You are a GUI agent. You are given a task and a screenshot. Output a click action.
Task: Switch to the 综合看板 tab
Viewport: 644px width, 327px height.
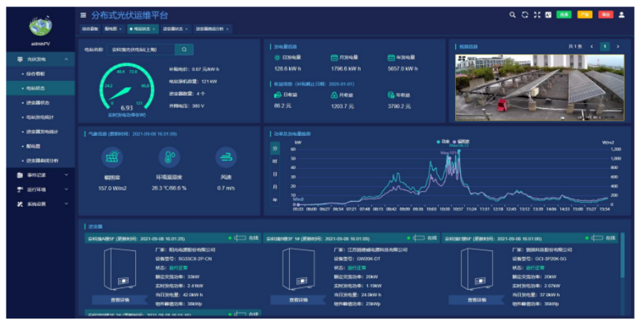[90, 29]
